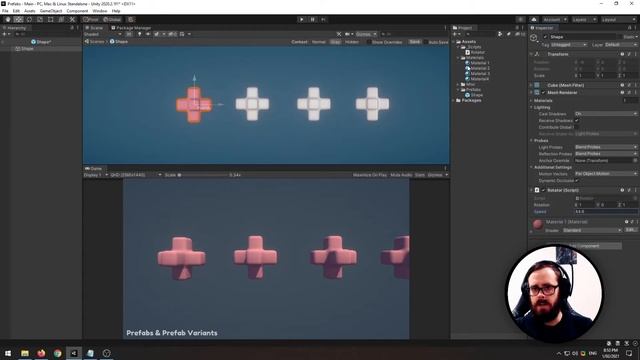The image size is (640, 360).
Task: Toggle Receive Shadows checkbox
Action: pyautogui.click(x=577, y=120)
